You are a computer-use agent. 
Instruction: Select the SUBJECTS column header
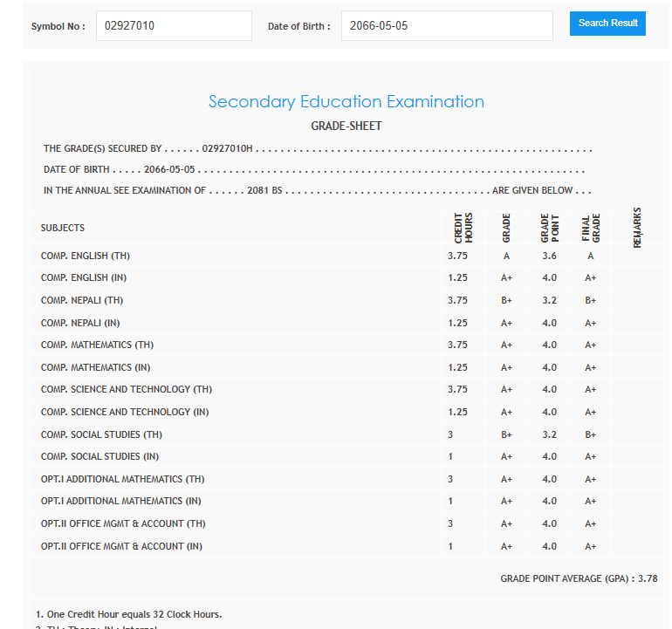63,229
